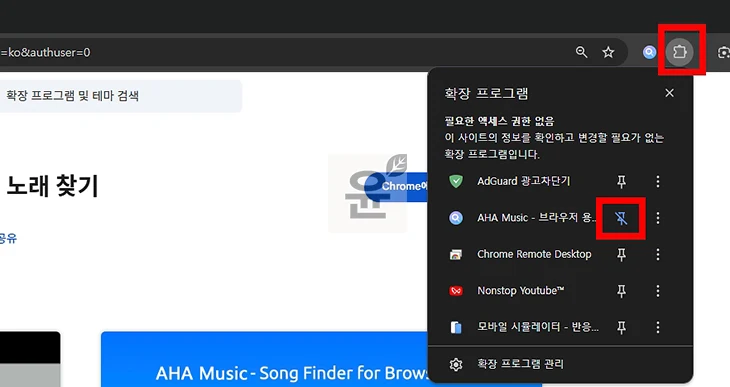Click the 모바일 시뮬레이터 icon
Screen dimensions: 730x387
(456, 327)
